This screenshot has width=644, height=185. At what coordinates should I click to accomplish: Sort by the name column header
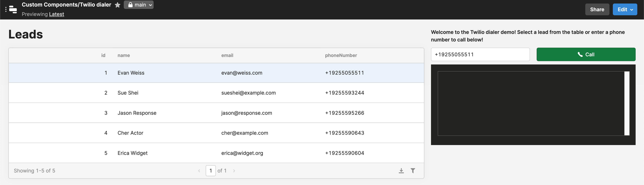click(x=124, y=55)
